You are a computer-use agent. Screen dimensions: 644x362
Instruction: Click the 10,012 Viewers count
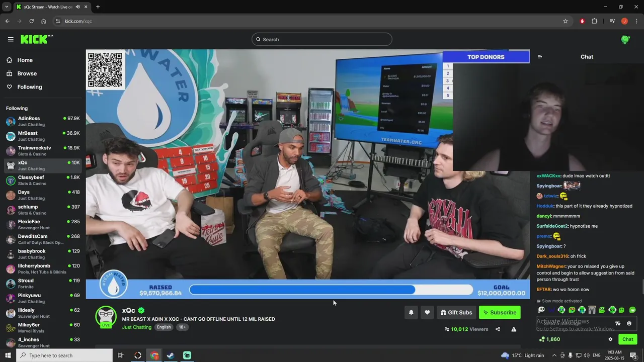coord(466,329)
